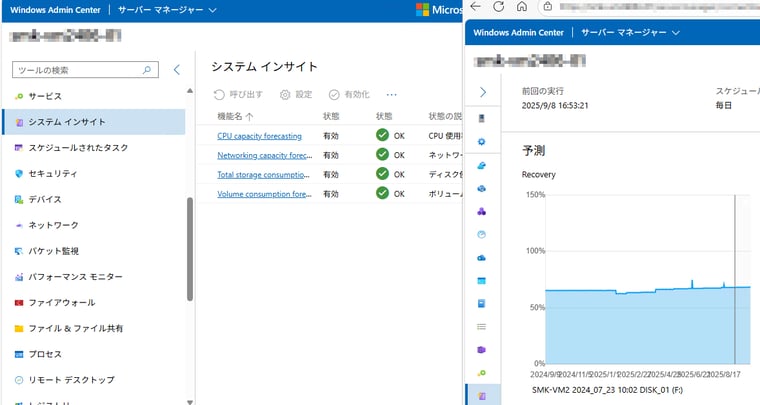Expand the collapsed tool pane in right window
760x405 pixels.
coord(483,92)
